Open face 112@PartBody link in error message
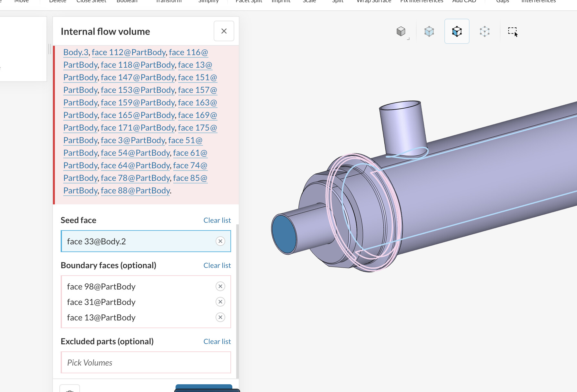This screenshot has height=392, width=577. coord(128,52)
